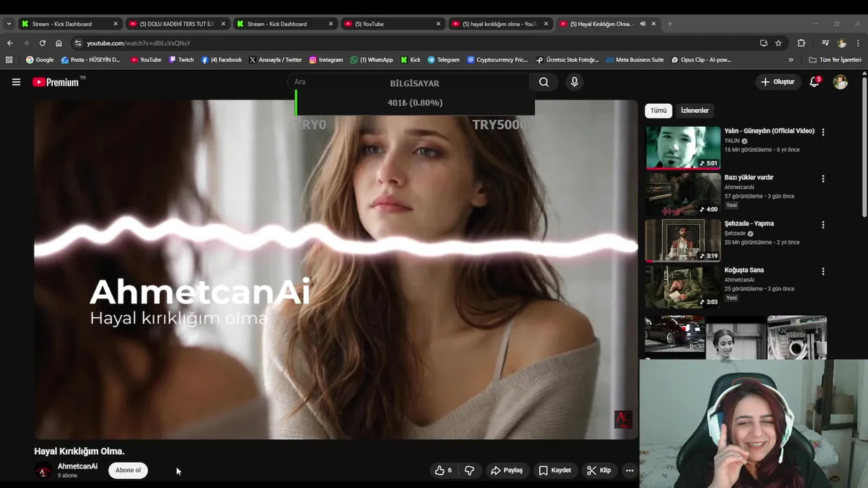Screen dimensions: 868x488
Task: Open Meta Business Suite bookmark
Action: click(635, 60)
